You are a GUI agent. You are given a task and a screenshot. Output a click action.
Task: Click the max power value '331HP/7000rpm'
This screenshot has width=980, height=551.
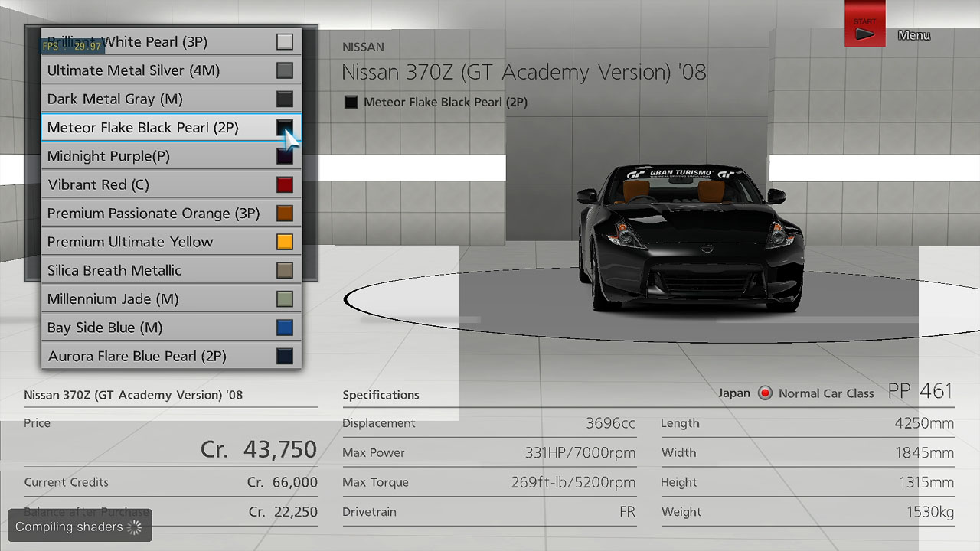[580, 452]
